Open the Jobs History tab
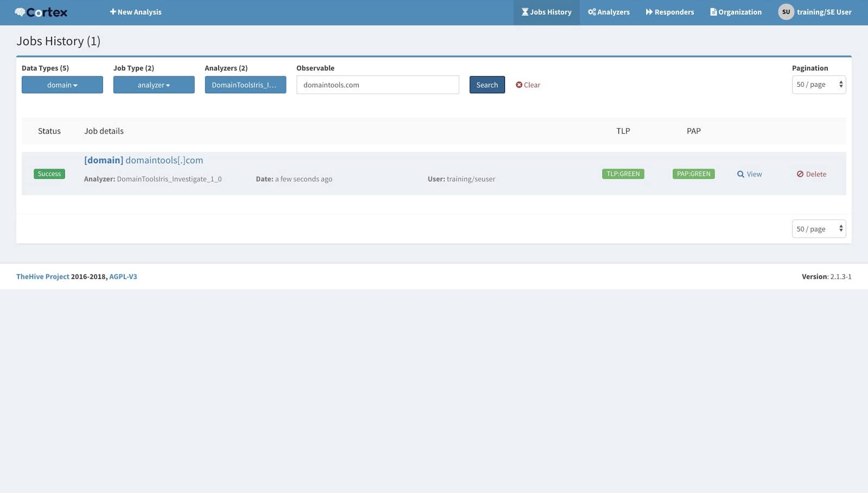This screenshot has width=868, height=493. [546, 12]
